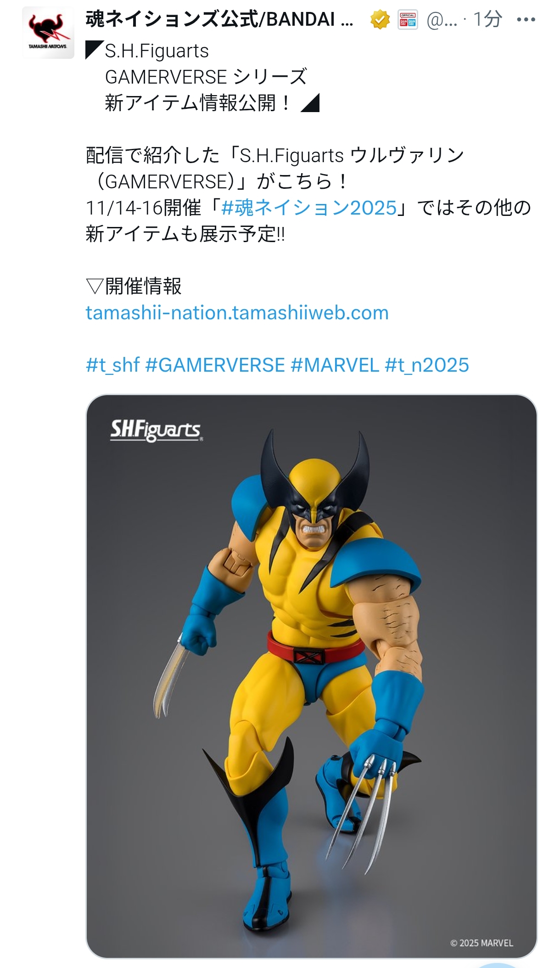Screen dimensions: 560x968
Task: Tap the © 2025 MARVEL copyright text
Action: (x=482, y=943)
